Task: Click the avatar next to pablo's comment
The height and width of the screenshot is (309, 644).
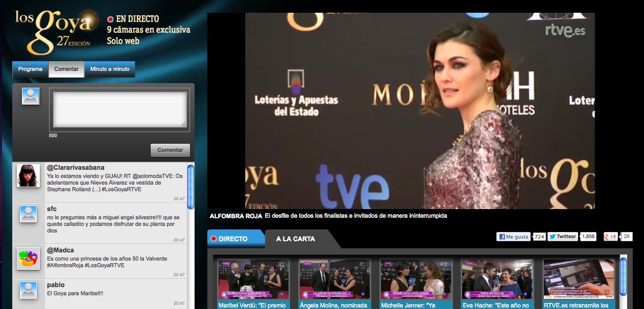Action: coord(28,290)
